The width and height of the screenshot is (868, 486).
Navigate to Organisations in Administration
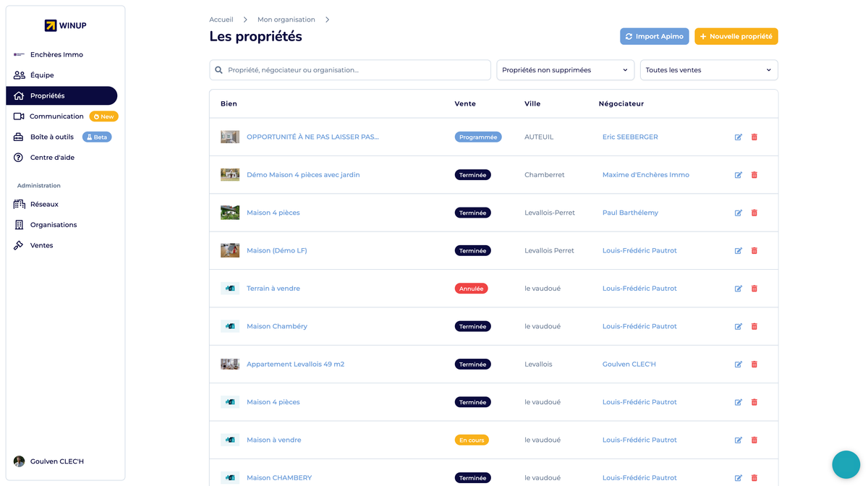(53, 225)
